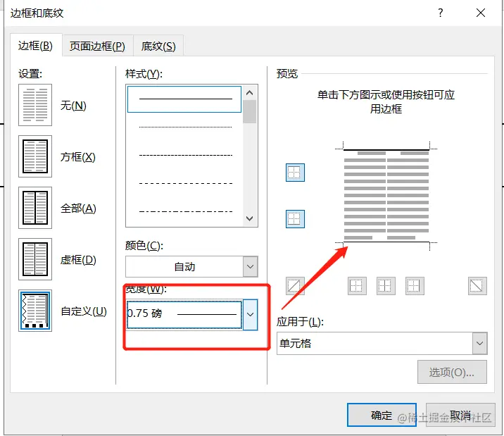Click style list scroll up arrow

249,93
